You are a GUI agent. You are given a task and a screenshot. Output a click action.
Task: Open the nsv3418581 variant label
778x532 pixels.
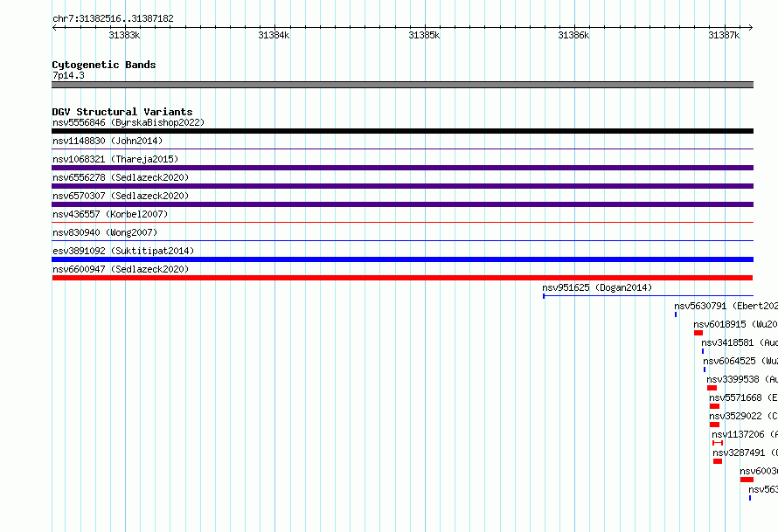(740, 342)
